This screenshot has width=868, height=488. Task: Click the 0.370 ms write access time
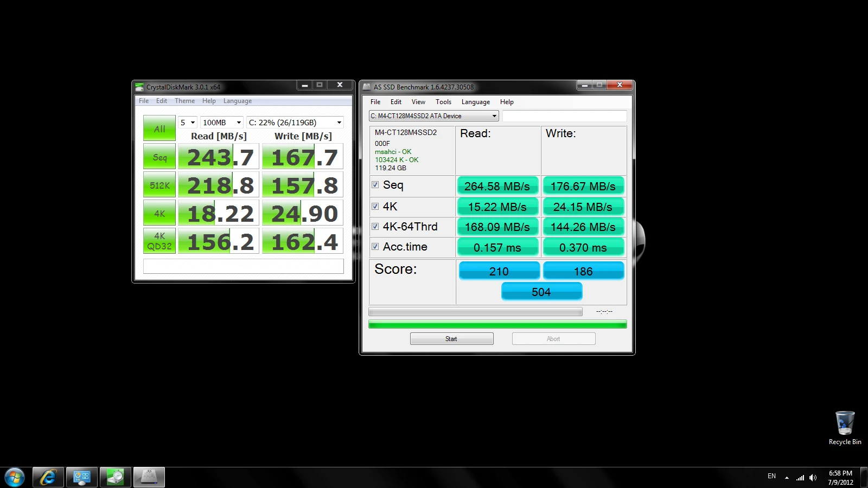583,247
